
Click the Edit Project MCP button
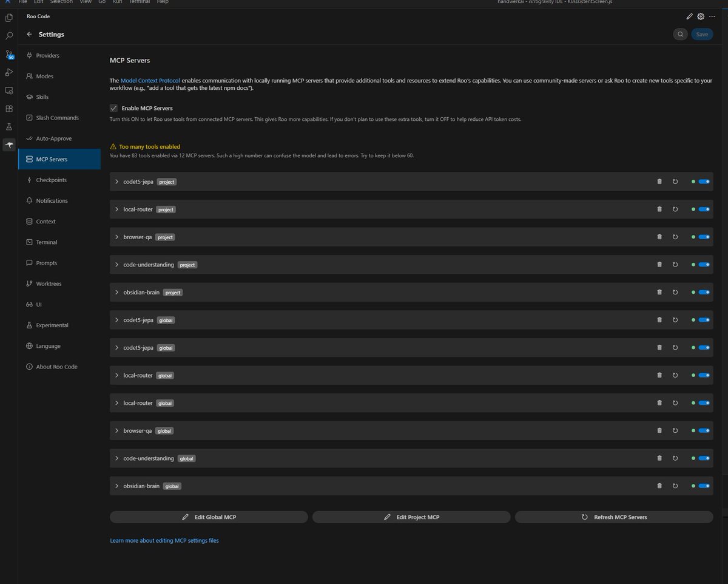pyautogui.click(x=411, y=517)
